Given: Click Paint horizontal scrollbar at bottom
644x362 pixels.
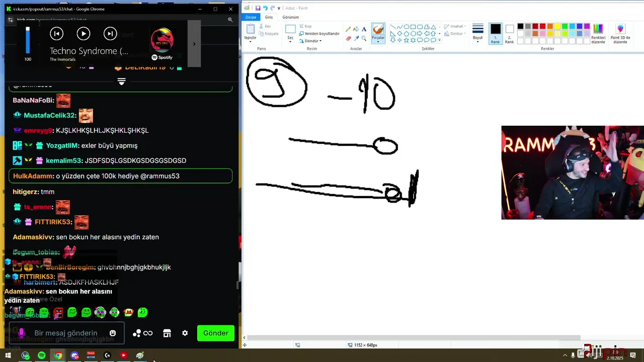Looking at the screenshot, I should point(414,338).
